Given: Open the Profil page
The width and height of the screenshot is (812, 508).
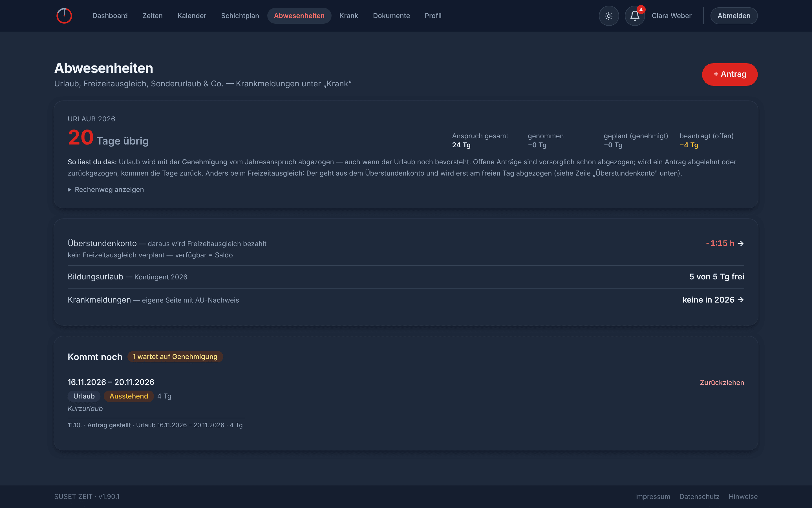Looking at the screenshot, I should [433, 16].
